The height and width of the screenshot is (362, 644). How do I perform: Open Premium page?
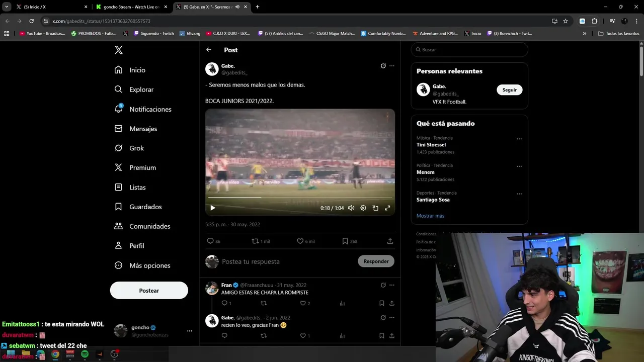pos(135,167)
